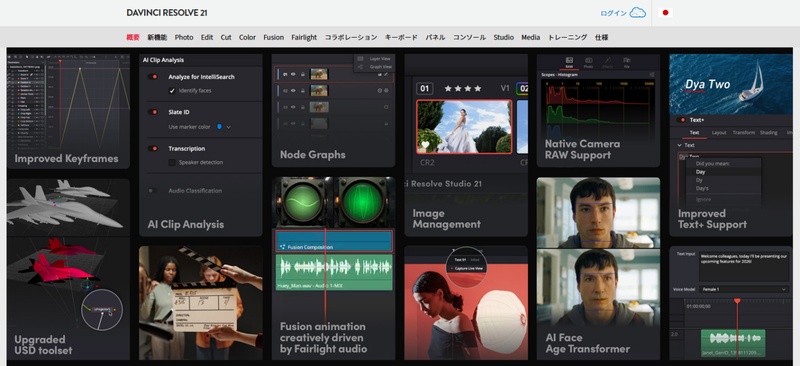This screenshot has width=800, height=366.
Task: Select the Transform tab in Text+ inspector
Action: click(744, 132)
